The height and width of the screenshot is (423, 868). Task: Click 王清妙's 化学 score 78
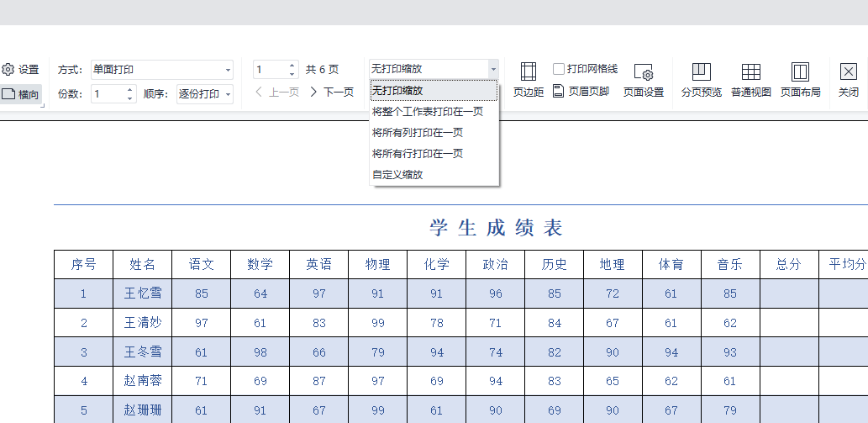[x=437, y=323]
